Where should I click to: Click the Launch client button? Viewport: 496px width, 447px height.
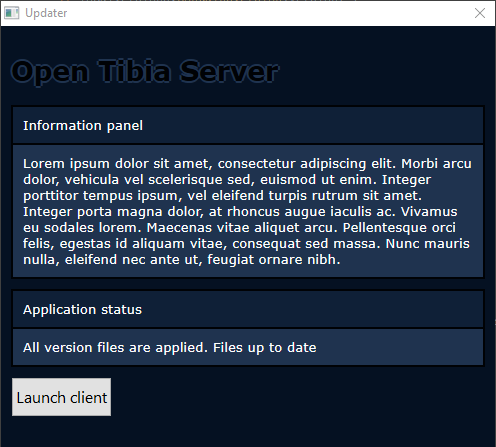pyautogui.click(x=61, y=397)
